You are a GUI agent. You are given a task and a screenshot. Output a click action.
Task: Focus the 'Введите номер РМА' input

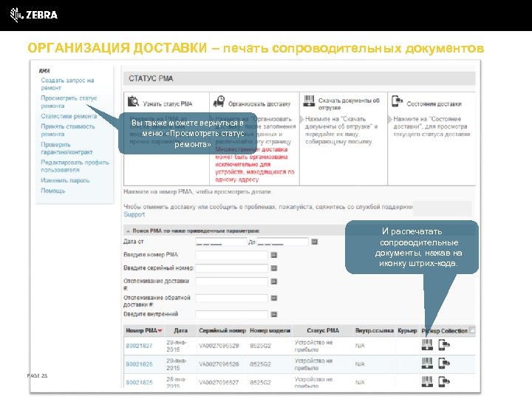tap(232, 255)
